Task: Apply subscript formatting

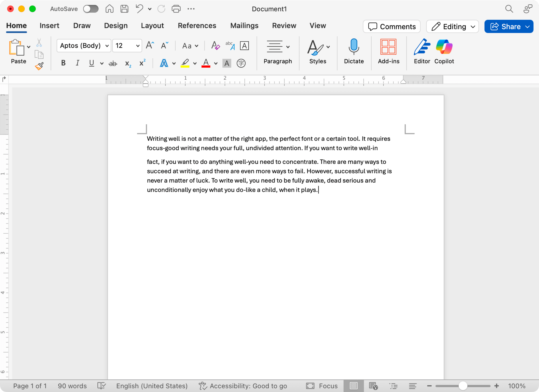Action: coord(128,63)
